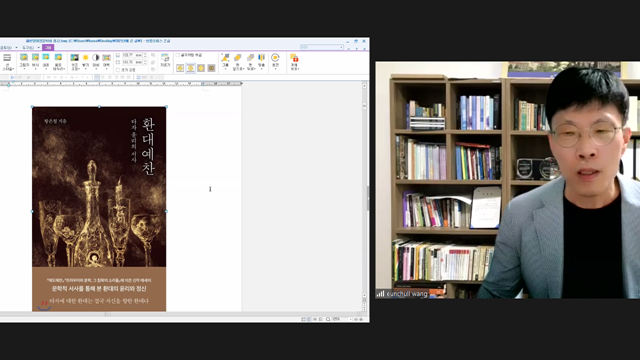This screenshot has height=360, width=640.
Task: Click the group objects icon
Action: coord(225,58)
